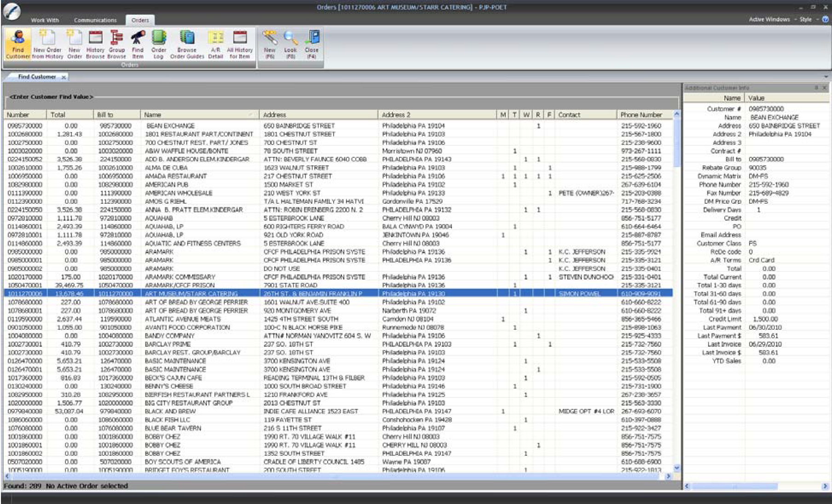The image size is (832, 504).
Task: Select the AMADA RESTAURANT row
Action: pyautogui.click(x=338, y=176)
